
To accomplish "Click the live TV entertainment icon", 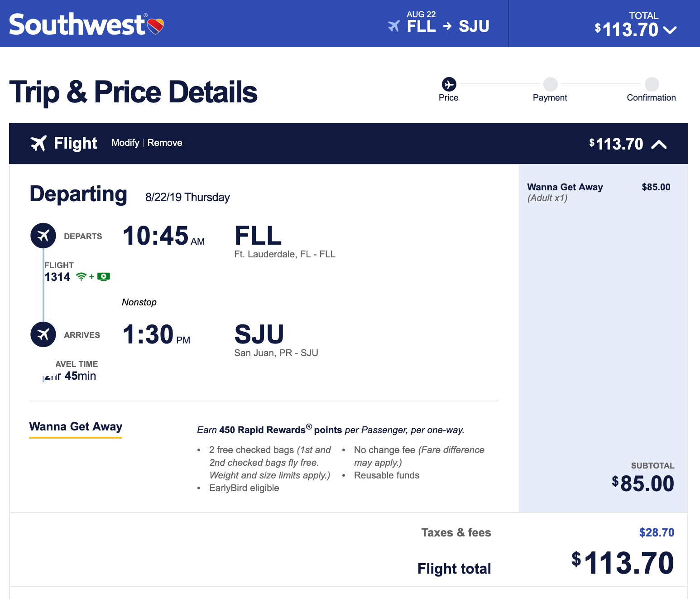I will tap(104, 277).
